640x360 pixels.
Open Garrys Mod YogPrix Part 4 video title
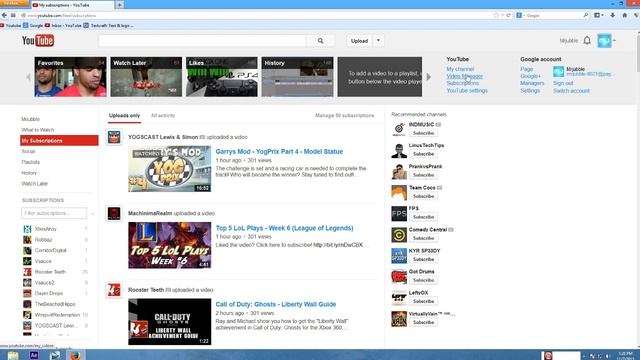279,151
